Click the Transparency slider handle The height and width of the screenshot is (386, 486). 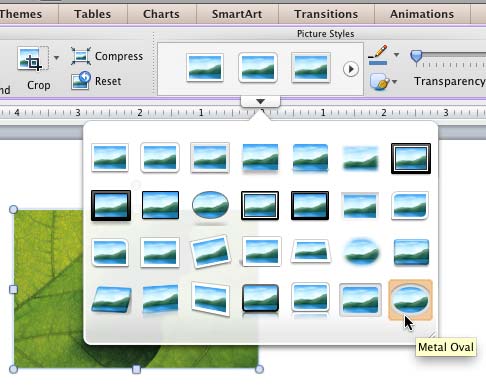416,56
